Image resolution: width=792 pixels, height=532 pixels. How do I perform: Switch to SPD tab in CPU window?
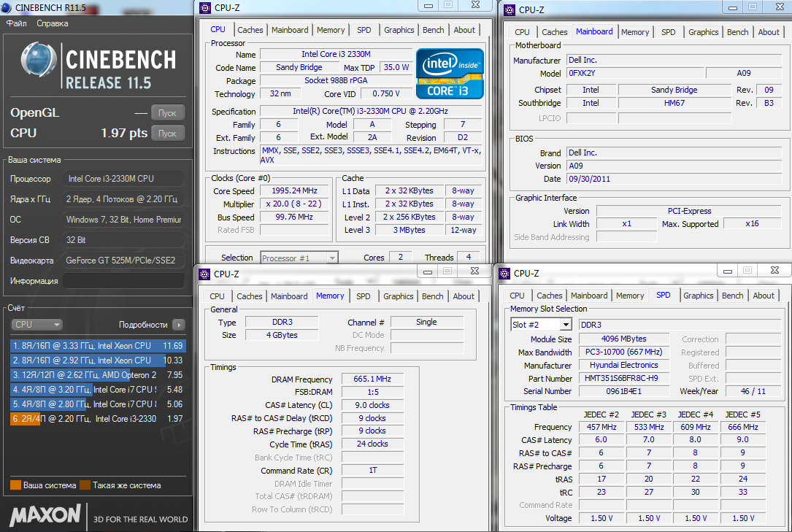[364, 30]
